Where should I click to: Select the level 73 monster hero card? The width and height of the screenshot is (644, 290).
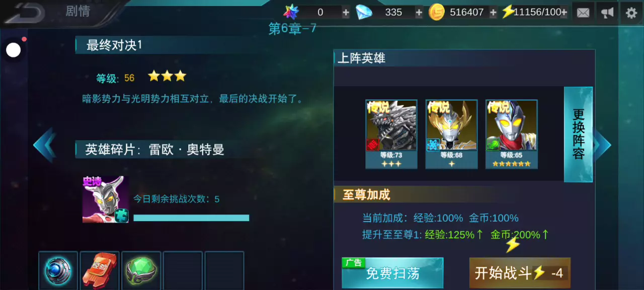(391, 134)
